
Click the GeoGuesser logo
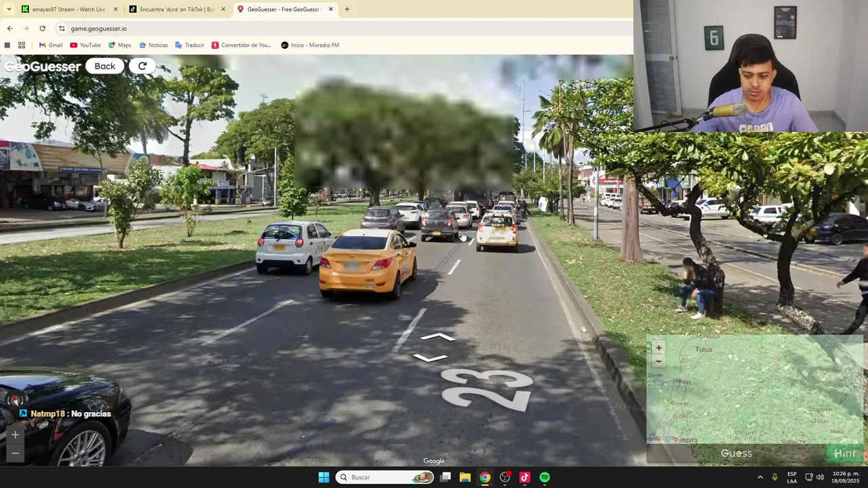[x=43, y=66]
